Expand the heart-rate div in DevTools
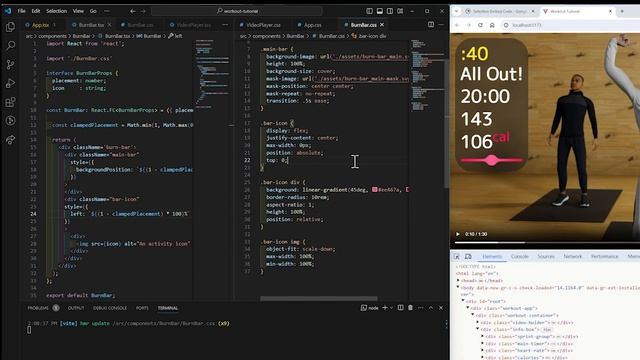This screenshot has height=360, width=640. (x=482, y=351)
